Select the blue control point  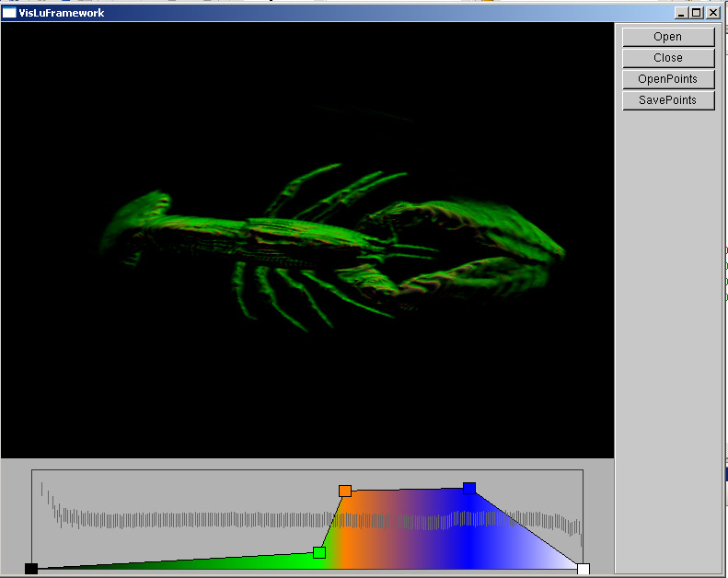coord(469,488)
